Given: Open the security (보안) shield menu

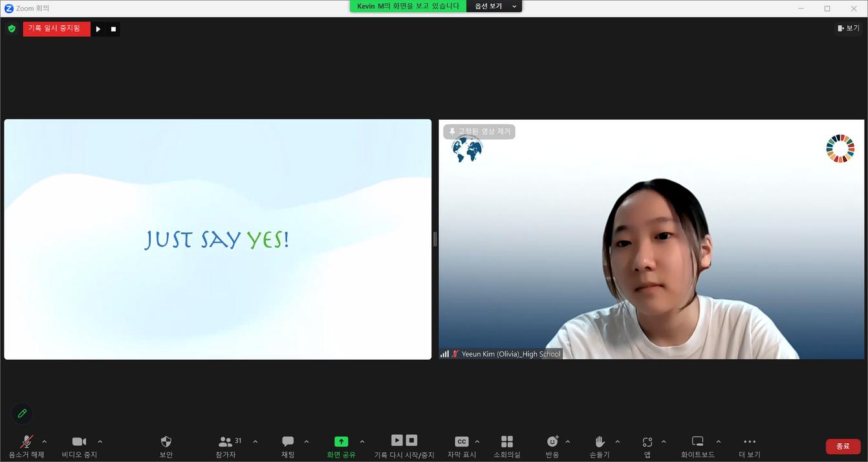Looking at the screenshot, I should click(166, 446).
